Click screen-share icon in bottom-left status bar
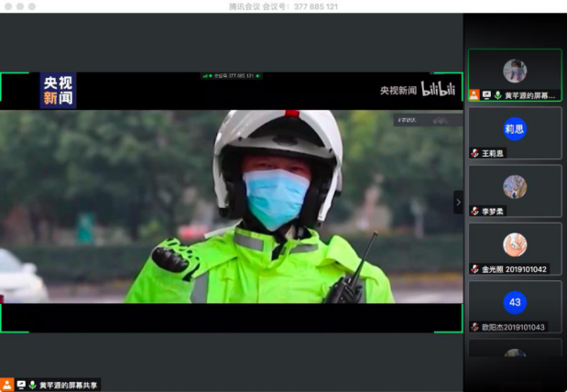Viewport: 567px width, 392px height. 20,385
